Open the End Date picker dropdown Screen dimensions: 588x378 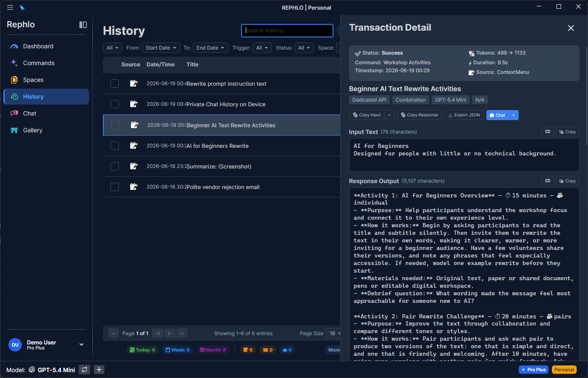click(x=210, y=48)
